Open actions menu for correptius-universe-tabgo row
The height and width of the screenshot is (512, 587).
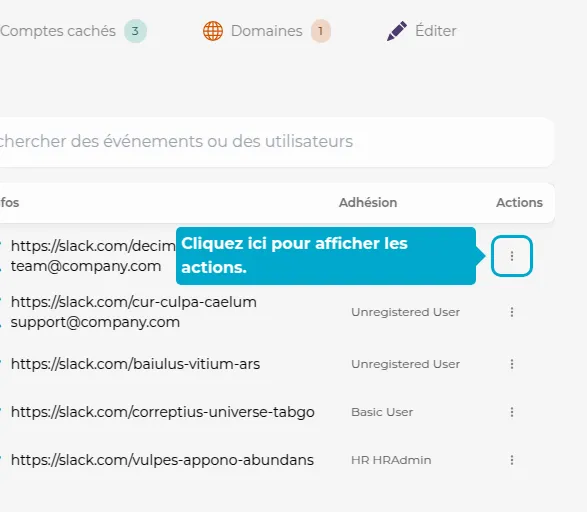pos(512,412)
